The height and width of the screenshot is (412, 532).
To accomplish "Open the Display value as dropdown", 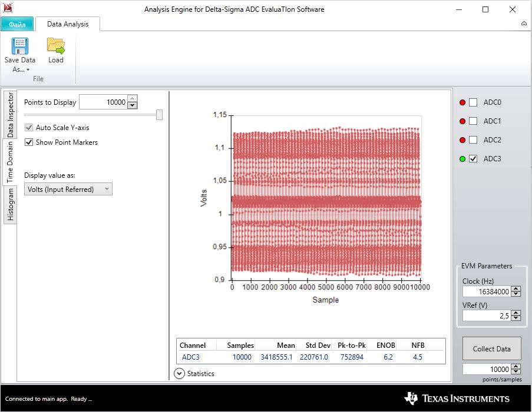I will [68, 189].
